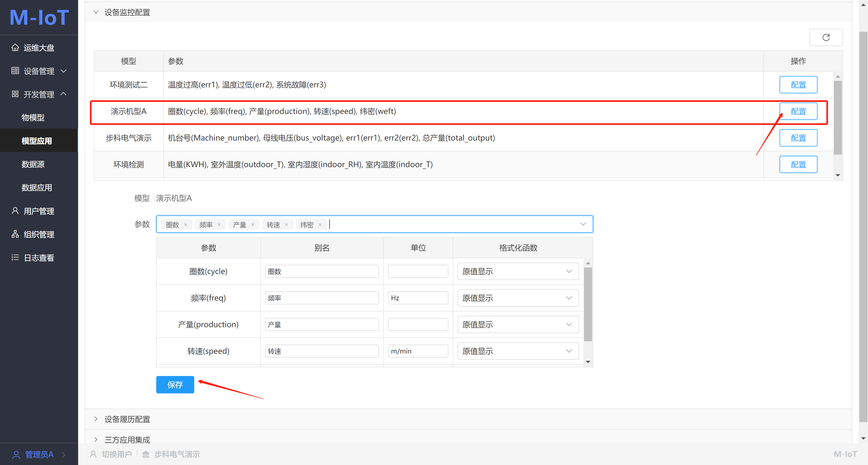Expand the 三方应用集成 section
The height and width of the screenshot is (465, 868).
(x=96, y=440)
